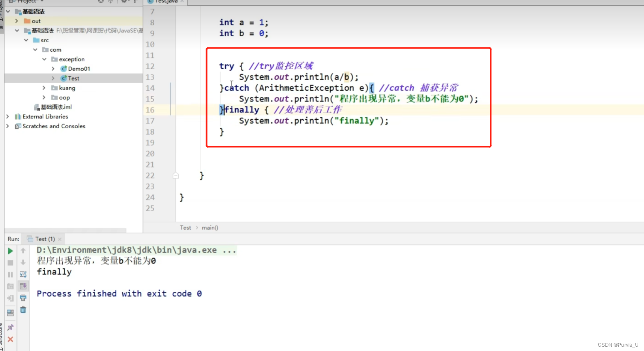Image resolution: width=644 pixels, height=351 pixels.
Task: Click console output 'finally'
Action: click(54, 272)
